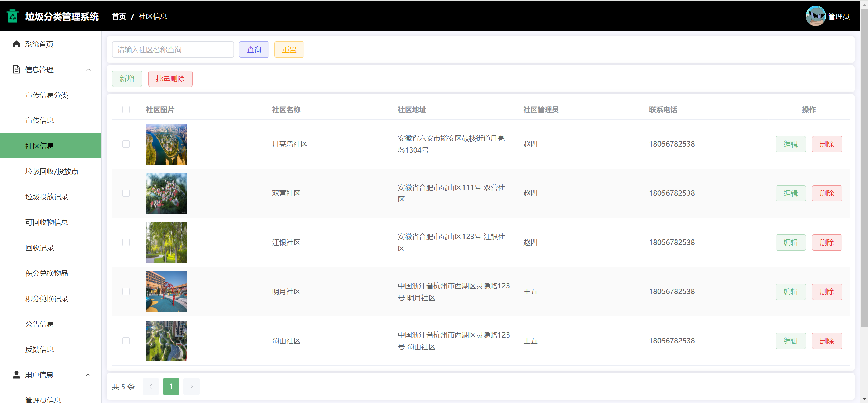Image resolution: width=868 pixels, height=403 pixels.
Task: Focus the community name search field
Action: pyautogui.click(x=173, y=50)
